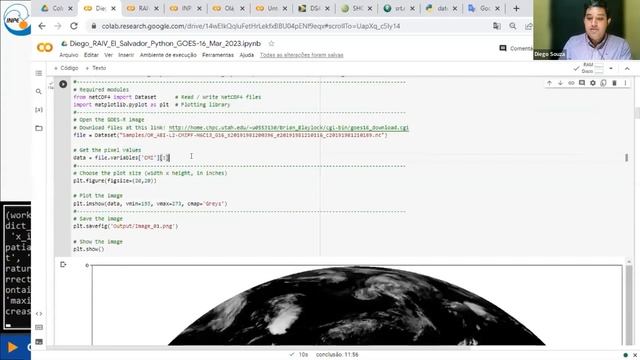Click the Colab CO logo
Screen dimensions: 640x360
(45, 48)
